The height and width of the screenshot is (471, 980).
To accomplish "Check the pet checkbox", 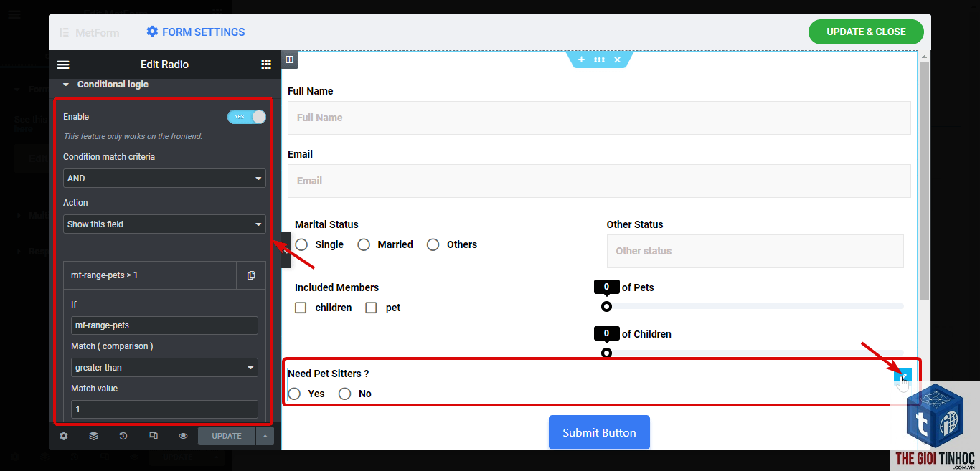I will coord(371,308).
